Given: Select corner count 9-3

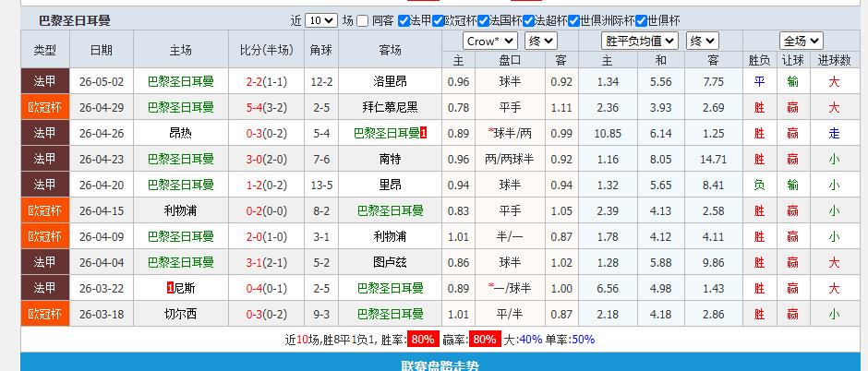Looking at the screenshot, I should tap(321, 314).
